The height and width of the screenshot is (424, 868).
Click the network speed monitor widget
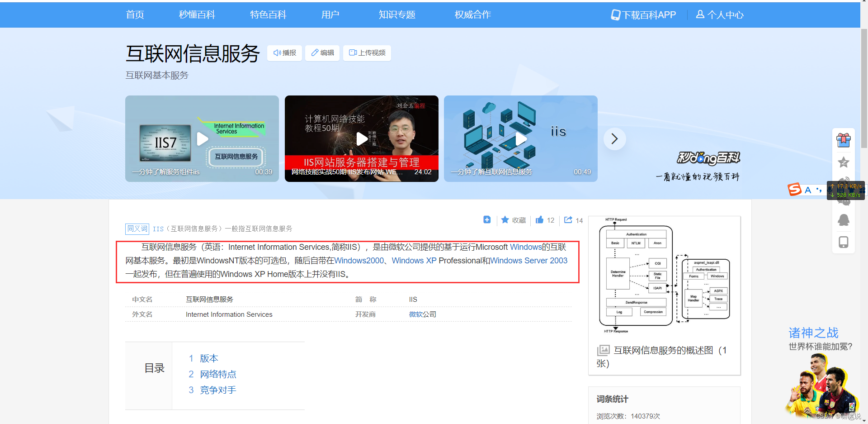point(845,191)
